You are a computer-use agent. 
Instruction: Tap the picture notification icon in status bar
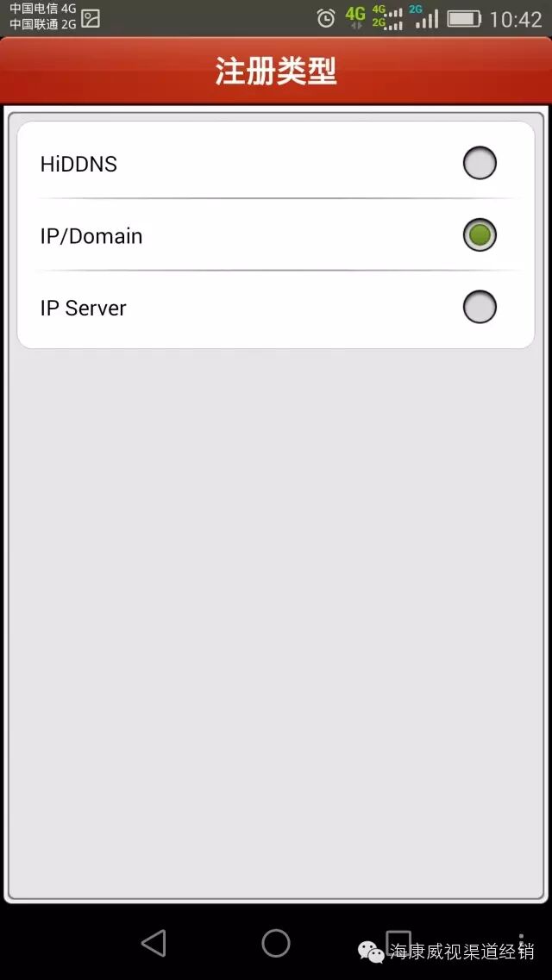[91, 19]
